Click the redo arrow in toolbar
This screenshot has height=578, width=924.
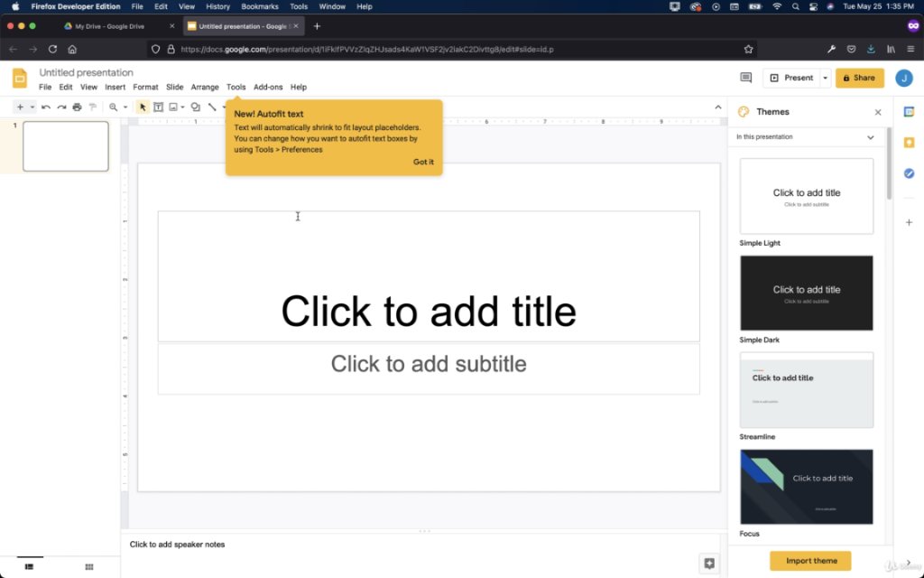(x=61, y=107)
